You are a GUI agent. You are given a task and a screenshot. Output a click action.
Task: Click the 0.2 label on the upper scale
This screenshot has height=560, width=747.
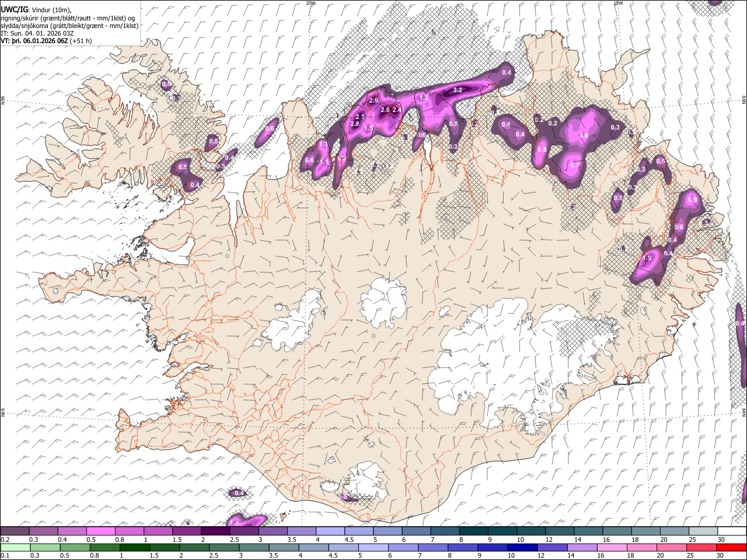6,540
